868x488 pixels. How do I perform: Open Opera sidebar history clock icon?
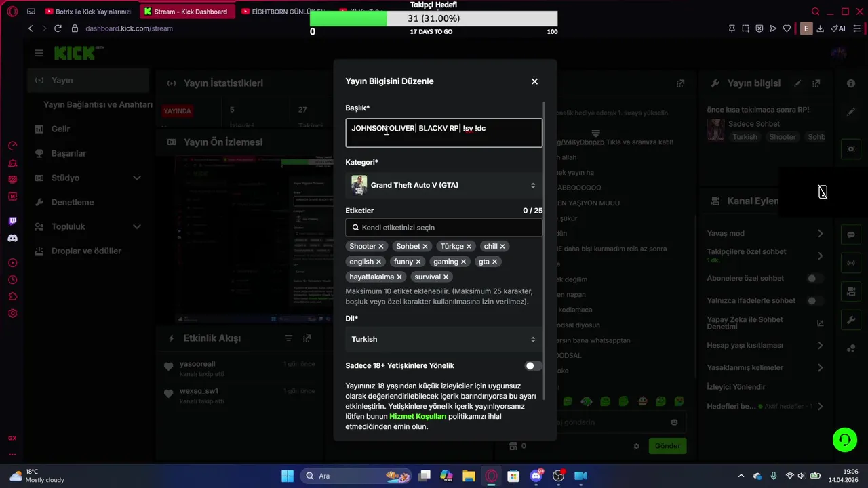[12, 279]
